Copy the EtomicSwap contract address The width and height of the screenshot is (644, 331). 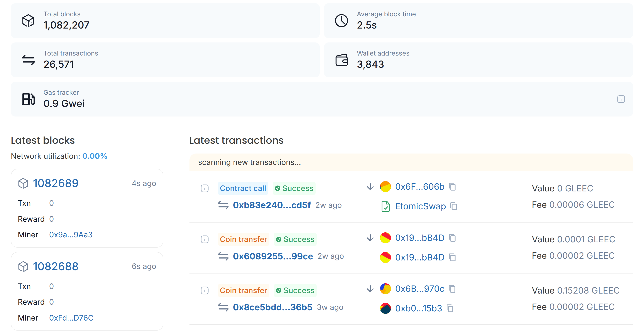click(x=453, y=206)
